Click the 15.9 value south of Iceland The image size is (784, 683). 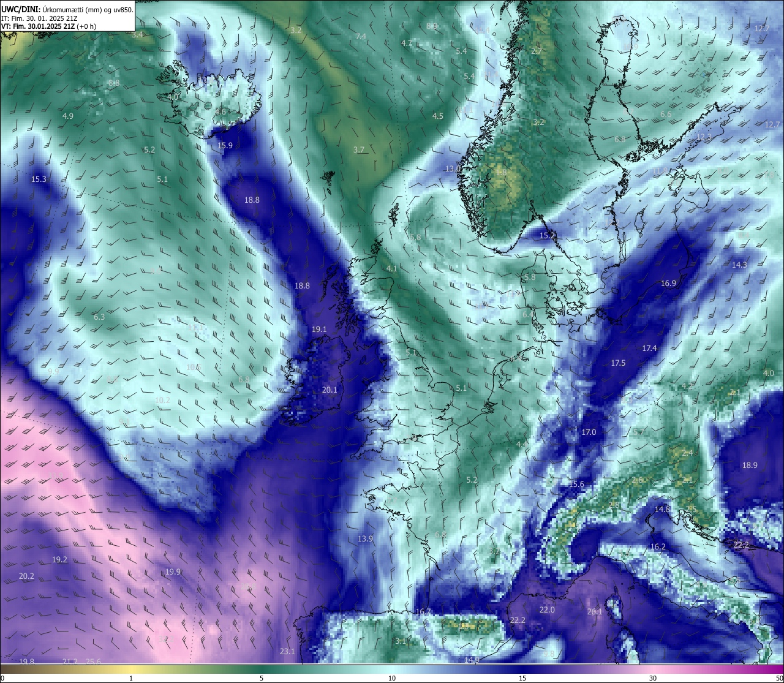tap(225, 145)
